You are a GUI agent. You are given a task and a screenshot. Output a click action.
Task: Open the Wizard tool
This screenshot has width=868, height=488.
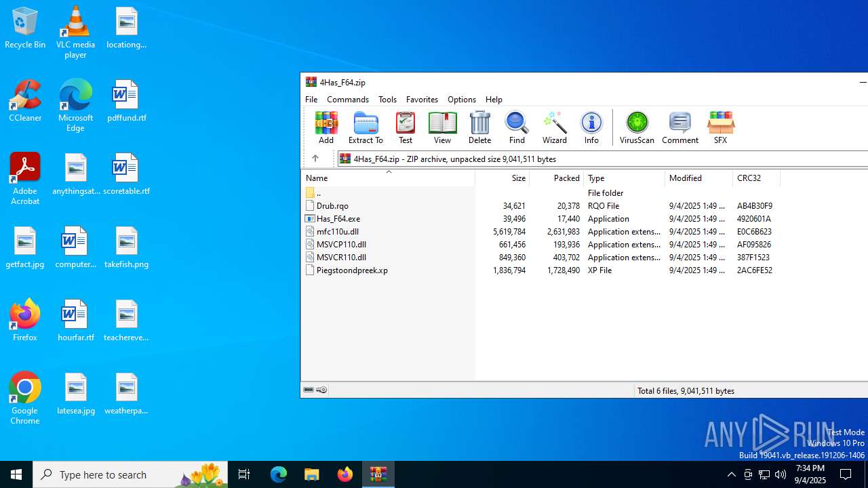coord(554,127)
